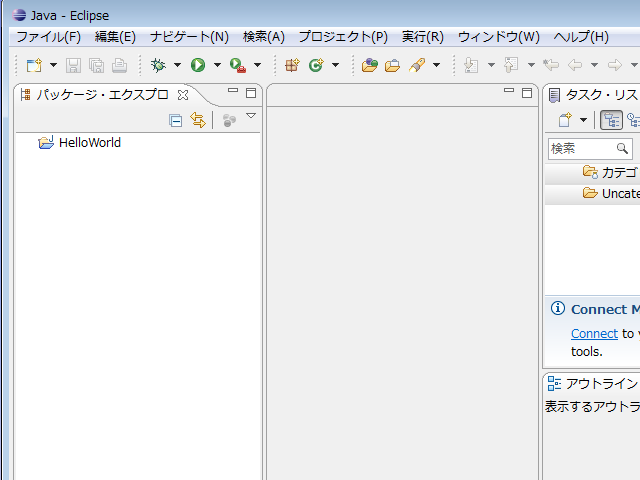
Task: Open the Search dropdown arrow
Action: (436, 65)
